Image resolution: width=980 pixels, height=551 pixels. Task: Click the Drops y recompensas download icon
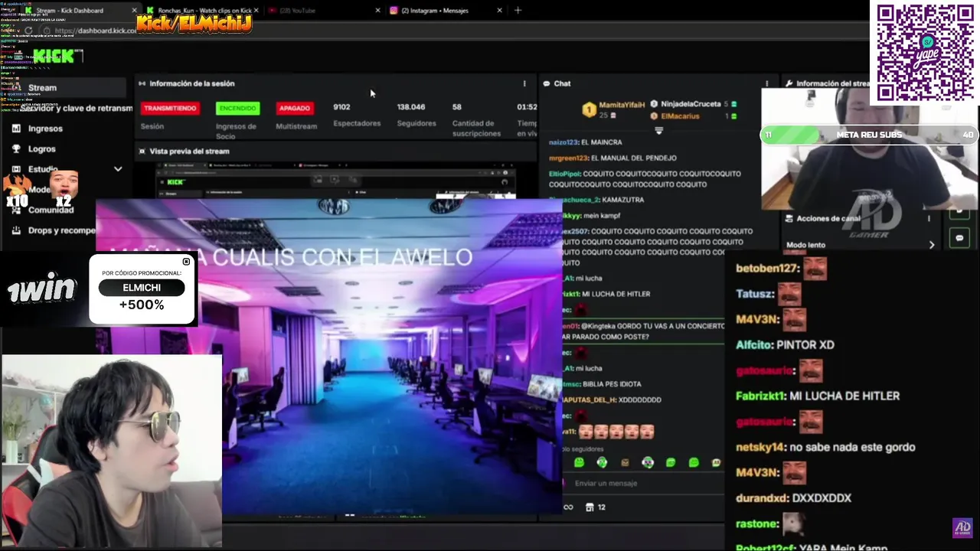(x=16, y=230)
